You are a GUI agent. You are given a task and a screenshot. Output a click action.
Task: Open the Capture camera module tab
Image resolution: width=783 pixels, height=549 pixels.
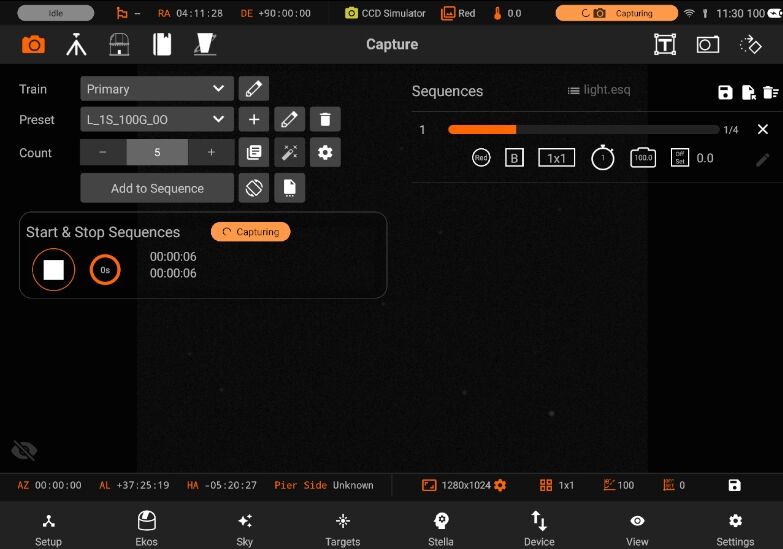coord(33,45)
